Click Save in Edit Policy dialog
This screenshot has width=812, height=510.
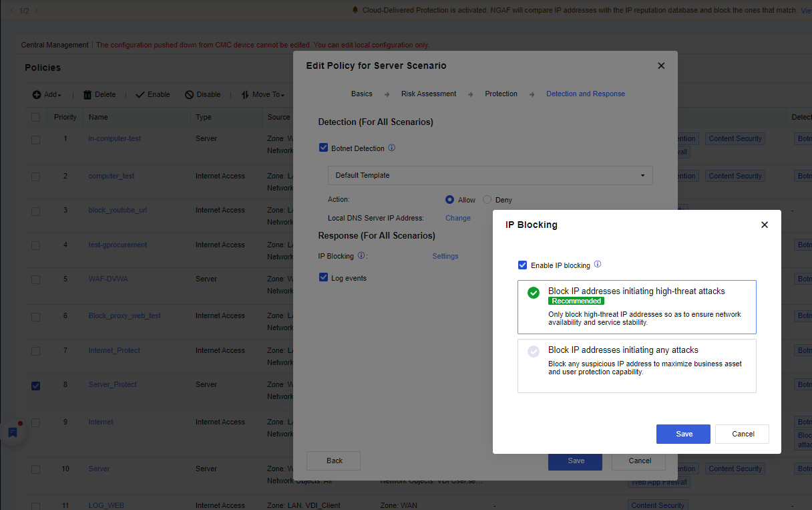576,461
